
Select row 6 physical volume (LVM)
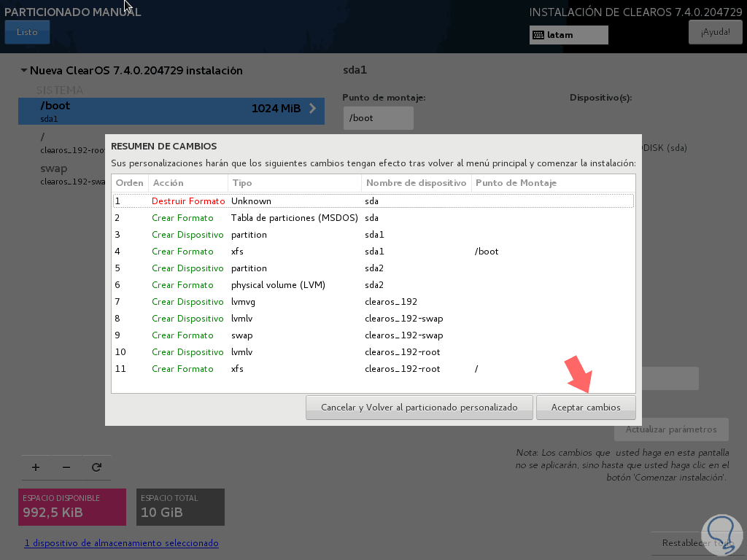[x=373, y=285]
